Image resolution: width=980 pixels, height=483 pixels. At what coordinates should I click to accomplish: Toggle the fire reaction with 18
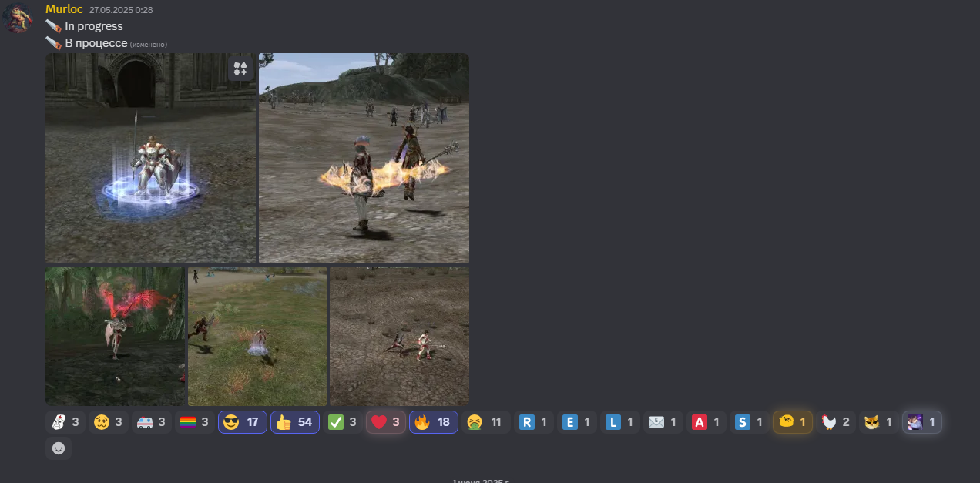434,422
